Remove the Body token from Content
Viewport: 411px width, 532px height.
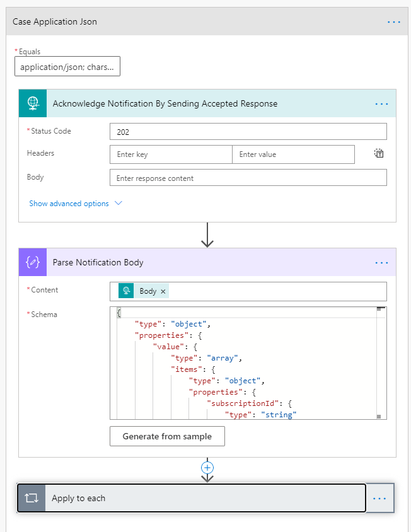click(163, 291)
